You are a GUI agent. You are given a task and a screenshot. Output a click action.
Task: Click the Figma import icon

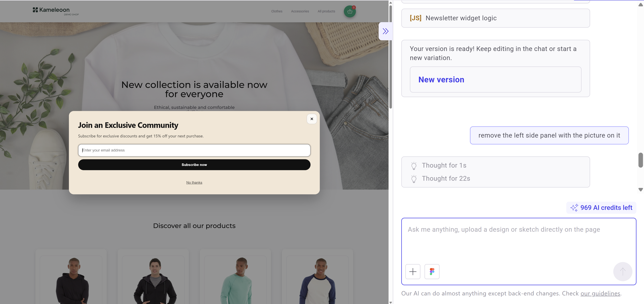point(432,271)
